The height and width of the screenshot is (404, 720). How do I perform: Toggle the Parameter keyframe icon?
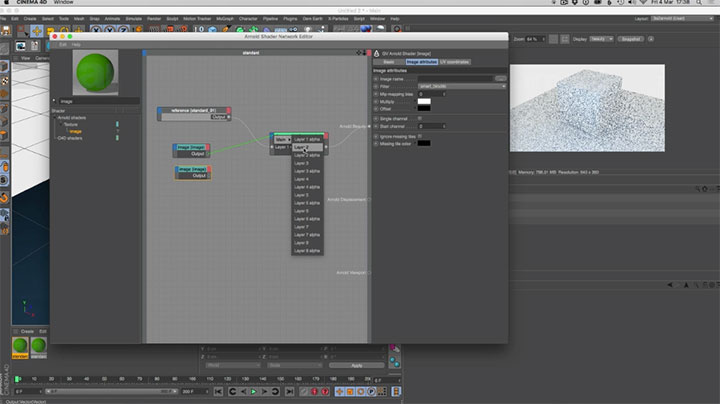(x=371, y=392)
